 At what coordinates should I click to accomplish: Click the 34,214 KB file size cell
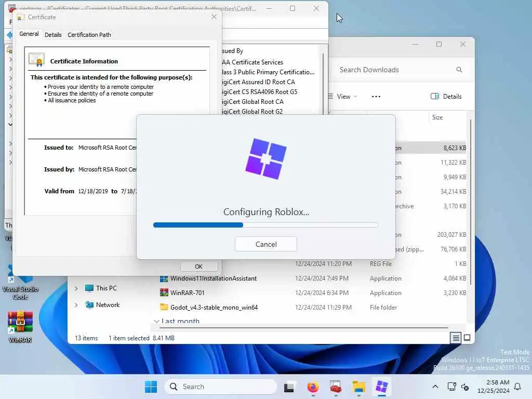453,192
